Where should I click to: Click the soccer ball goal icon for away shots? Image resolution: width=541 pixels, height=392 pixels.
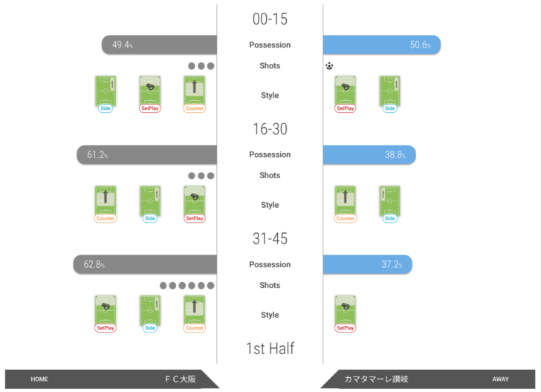(329, 66)
